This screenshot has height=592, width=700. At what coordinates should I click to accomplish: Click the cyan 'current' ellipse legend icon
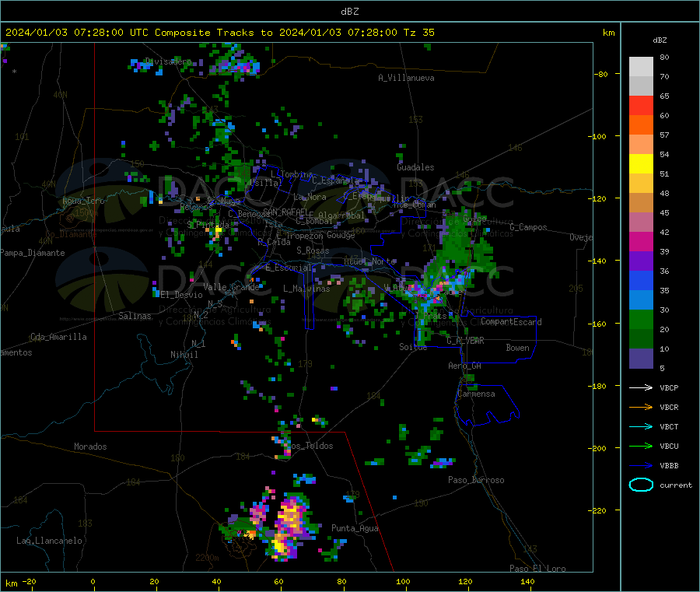coord(641,485)
